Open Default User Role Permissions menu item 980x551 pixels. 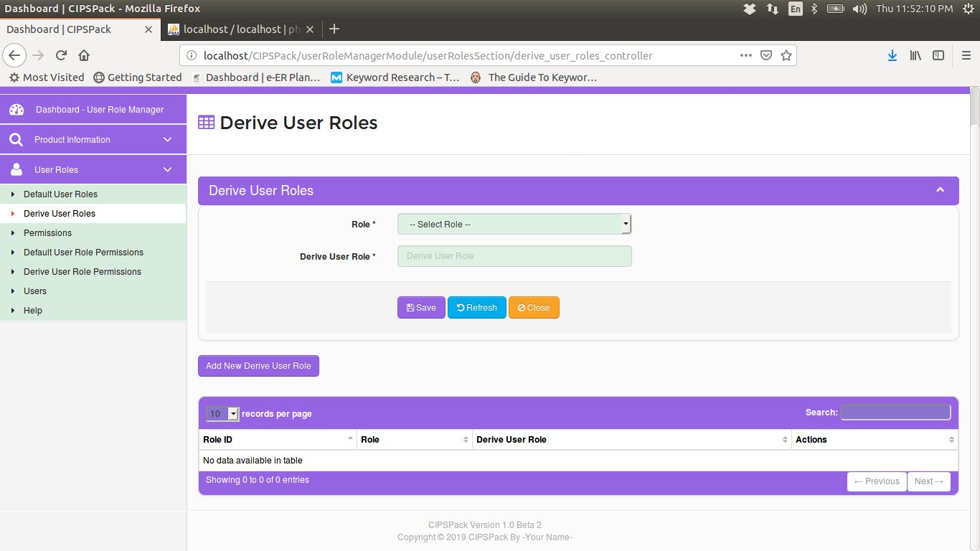(x=83, y=253)
